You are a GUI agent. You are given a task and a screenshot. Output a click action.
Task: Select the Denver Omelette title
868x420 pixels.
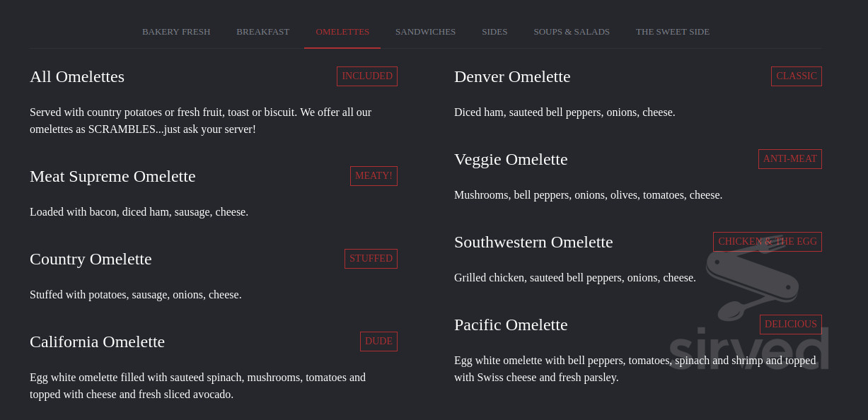[512, 76]
